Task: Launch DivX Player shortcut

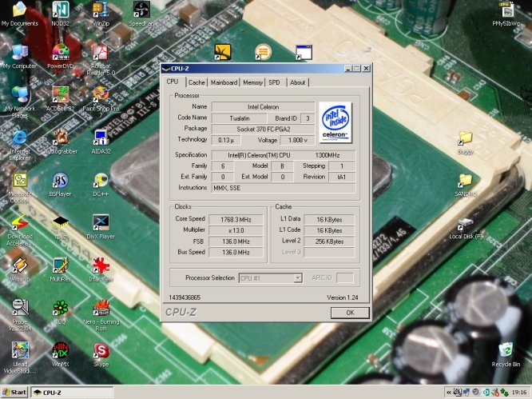Action: [101, 227]
